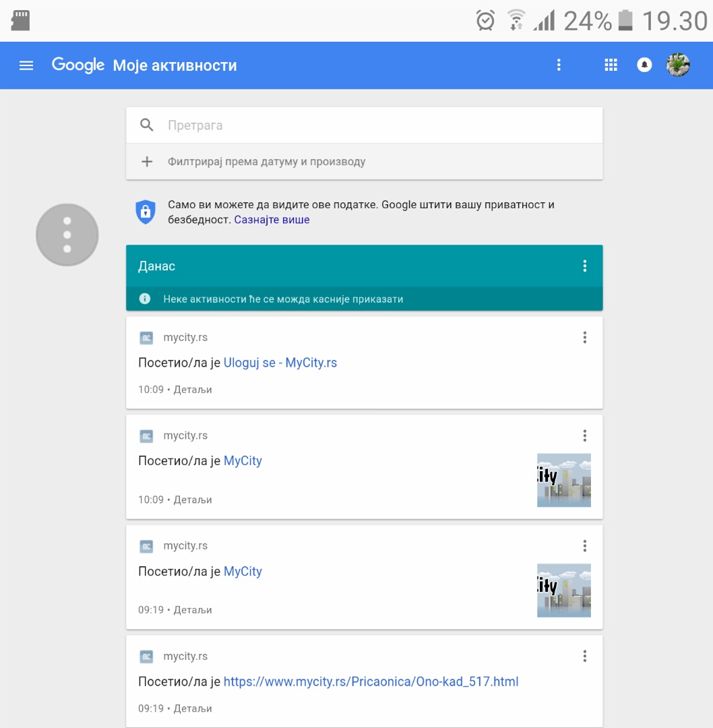Click the 24% battery percentage text
This screenshot has width=713, height=728.
[x=588, y=21]
